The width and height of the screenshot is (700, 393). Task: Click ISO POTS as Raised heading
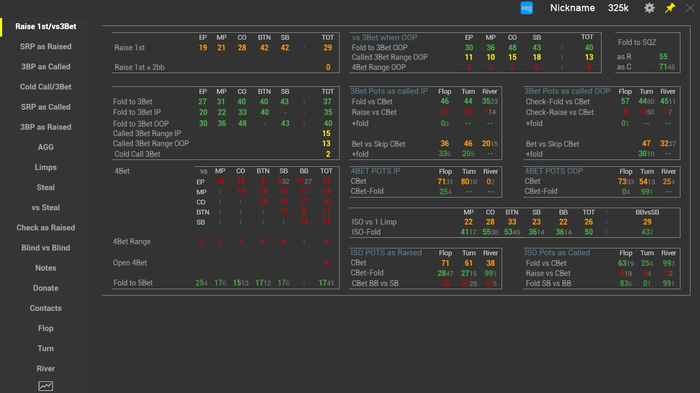386,253
